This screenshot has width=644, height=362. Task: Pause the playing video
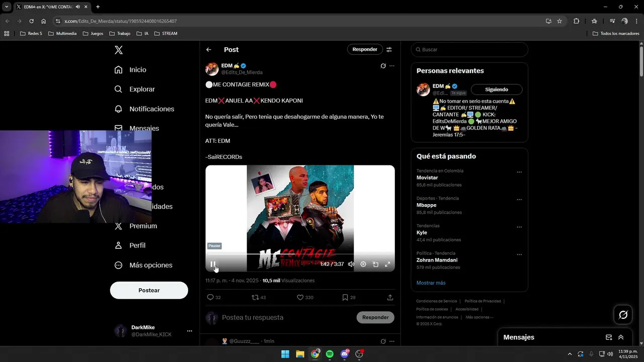(213, 264)
